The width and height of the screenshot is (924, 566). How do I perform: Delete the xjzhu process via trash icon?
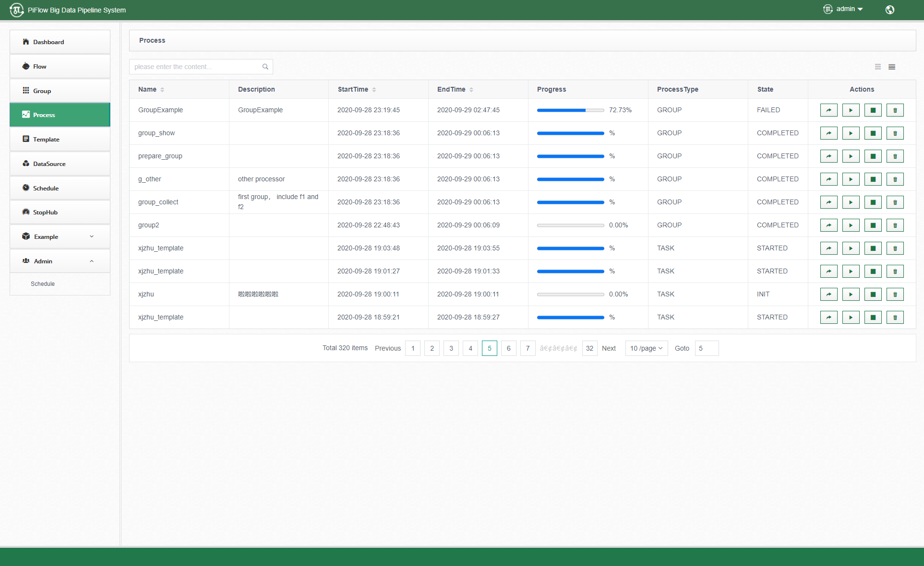pyautogui.click(x=895, y=295)
